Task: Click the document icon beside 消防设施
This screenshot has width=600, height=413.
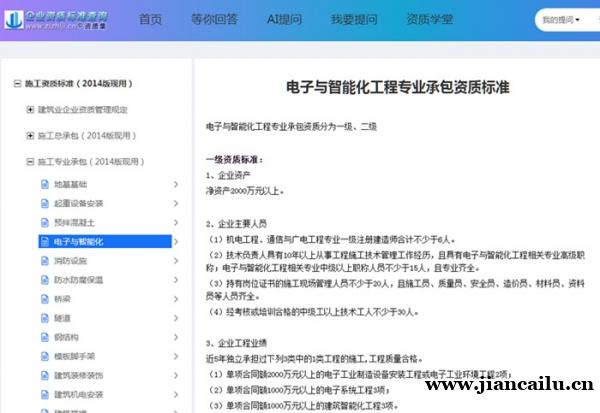Action: (x=45, y=261)
